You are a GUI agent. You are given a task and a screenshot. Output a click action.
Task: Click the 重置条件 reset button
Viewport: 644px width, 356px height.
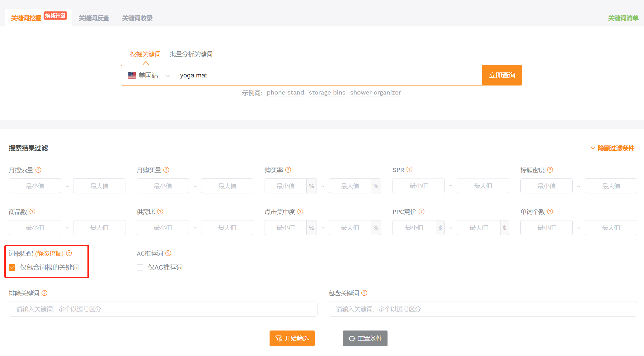(365, 338)
